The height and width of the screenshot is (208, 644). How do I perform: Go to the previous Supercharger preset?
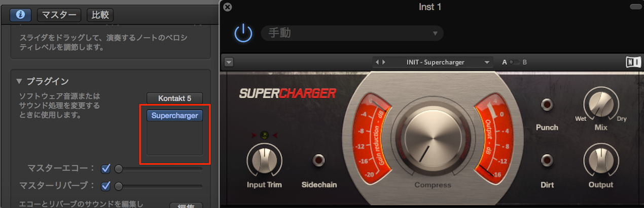[x=377, y=62]
